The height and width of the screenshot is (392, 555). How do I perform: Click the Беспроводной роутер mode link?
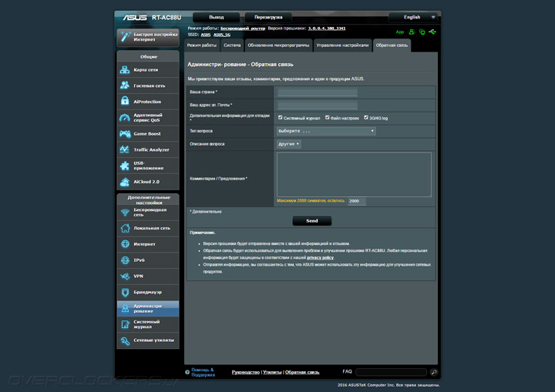243,28
